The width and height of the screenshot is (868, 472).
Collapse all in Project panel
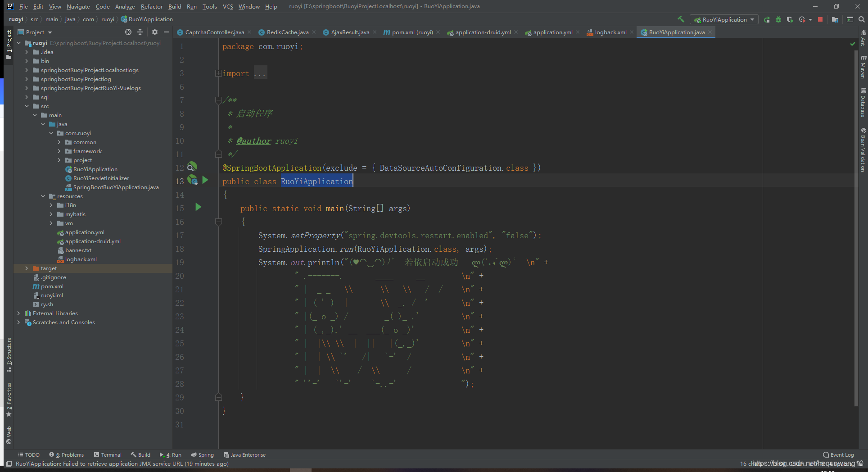[140, 32]
